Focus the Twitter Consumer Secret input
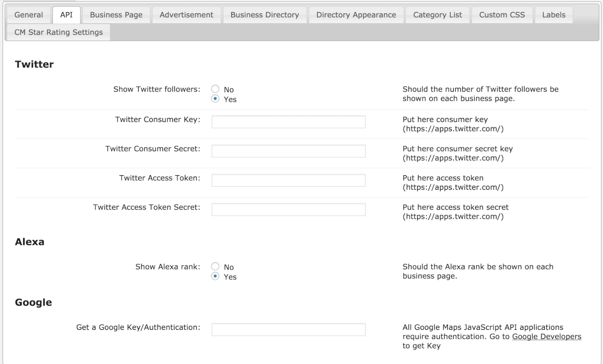Viewport: 603px width, 364px height. click(288, 151)
